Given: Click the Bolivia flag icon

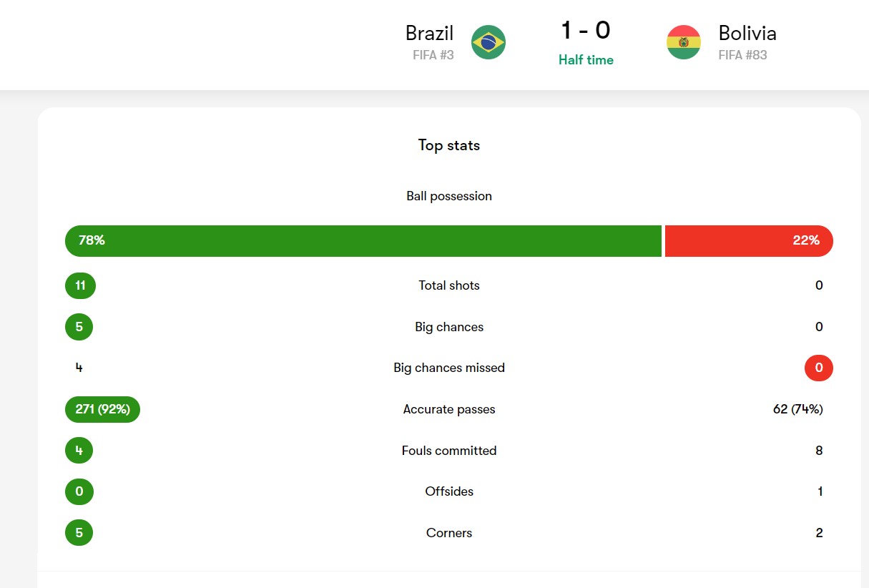Looking at the screenshot, I should [x=683, y=42].
